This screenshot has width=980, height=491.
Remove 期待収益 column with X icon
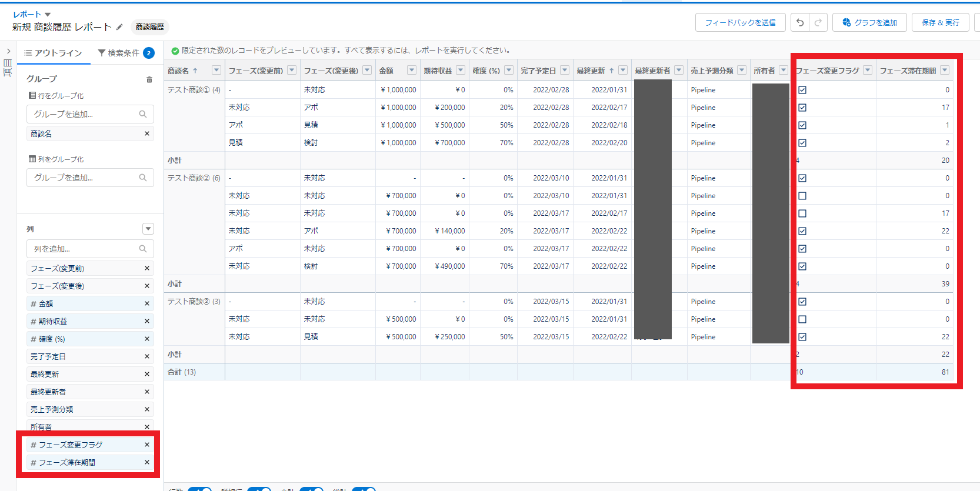tap(147, 321)
